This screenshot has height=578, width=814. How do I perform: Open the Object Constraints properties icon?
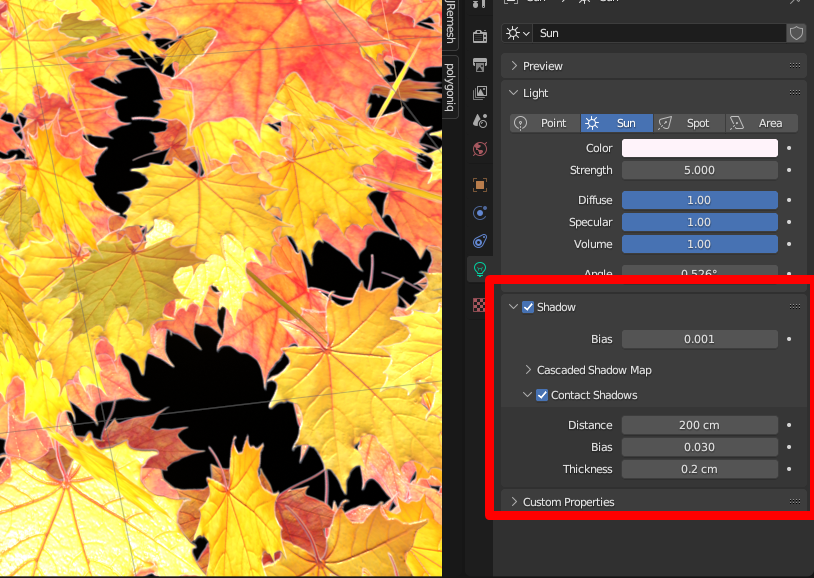pyautogui.click(x=480, y=240)
